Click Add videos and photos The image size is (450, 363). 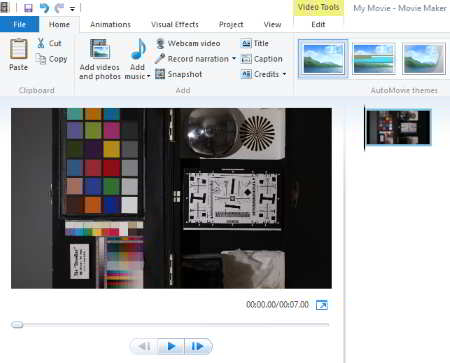tap(100, 59)
